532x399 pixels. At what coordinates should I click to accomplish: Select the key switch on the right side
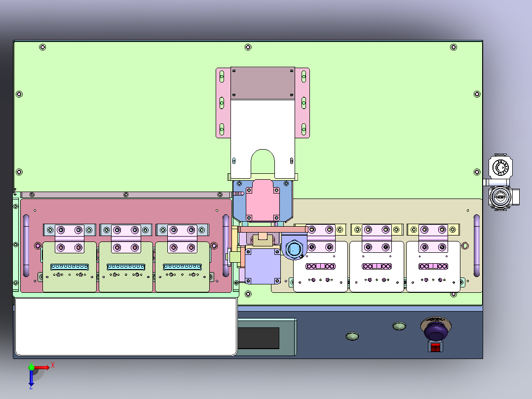[501, 198]
